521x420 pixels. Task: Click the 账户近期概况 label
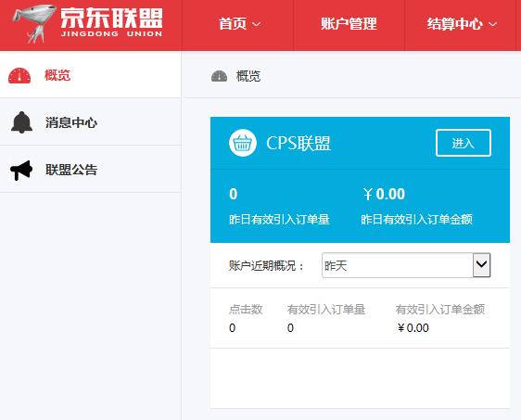pyautogui.click(x=266, y=266)
